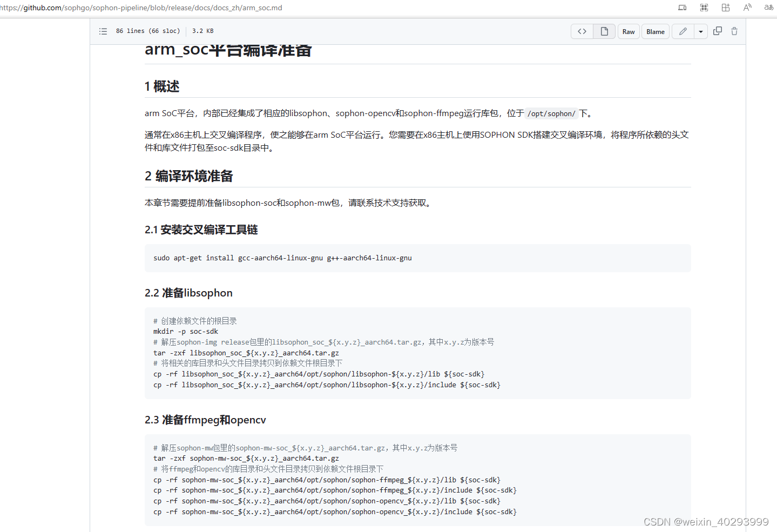777x532 pixels.
Task: Copy raw file contents icon
Action: (718, 31)
